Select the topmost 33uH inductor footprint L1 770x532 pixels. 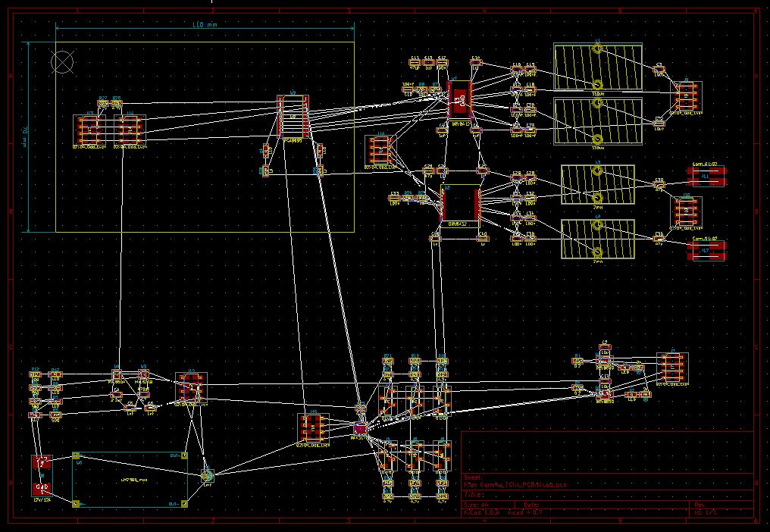click(x=598, y=67)
